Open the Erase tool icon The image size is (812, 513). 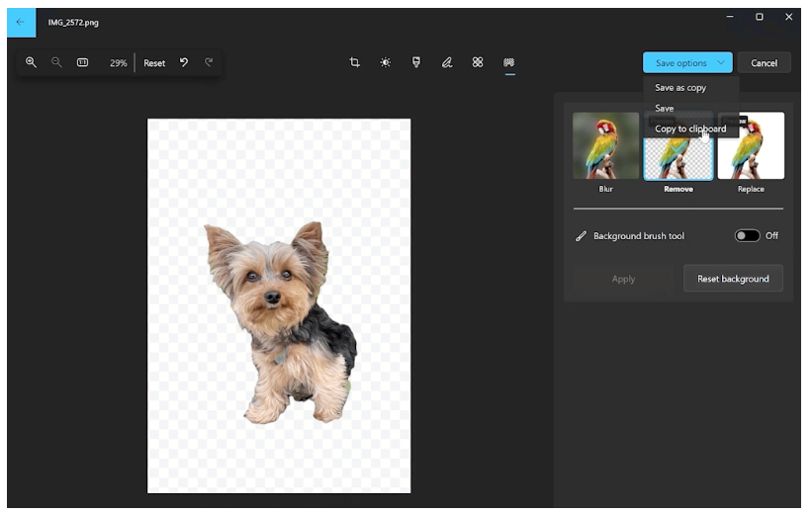478,62
